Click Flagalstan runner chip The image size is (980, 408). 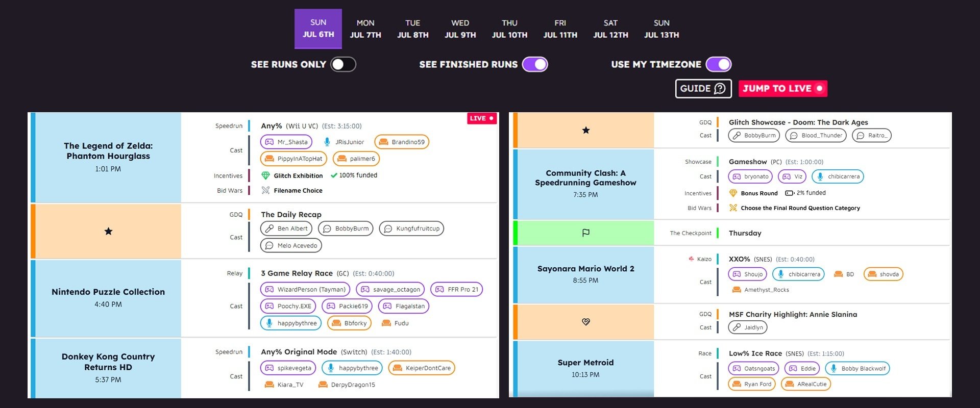coord(404,306)
